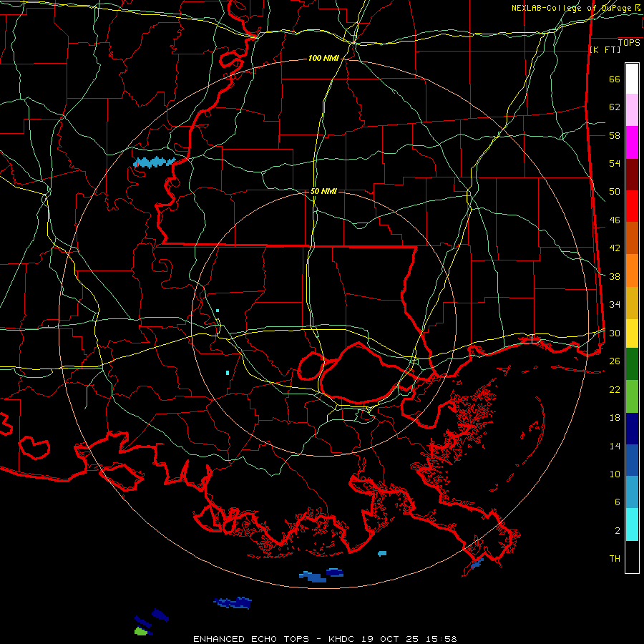Click the '10' legend value
The height and width of the screenshot is (644, 644).
[615, 474]
